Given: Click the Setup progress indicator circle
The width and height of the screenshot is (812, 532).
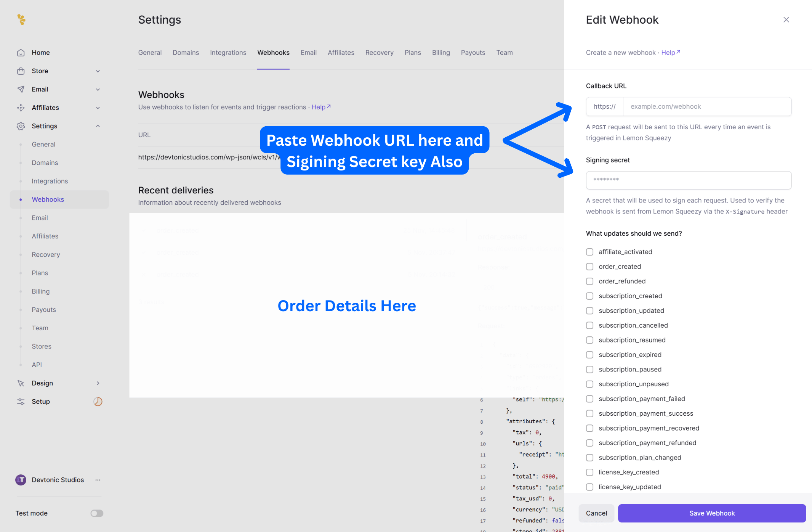Looking at the screenshot, I should 98,401.
